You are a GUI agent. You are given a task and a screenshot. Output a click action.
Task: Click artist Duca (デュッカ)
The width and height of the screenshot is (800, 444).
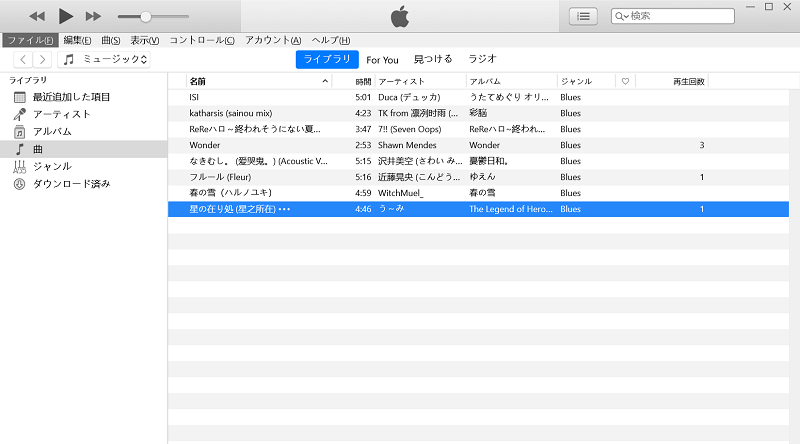[x=409, y=97]
